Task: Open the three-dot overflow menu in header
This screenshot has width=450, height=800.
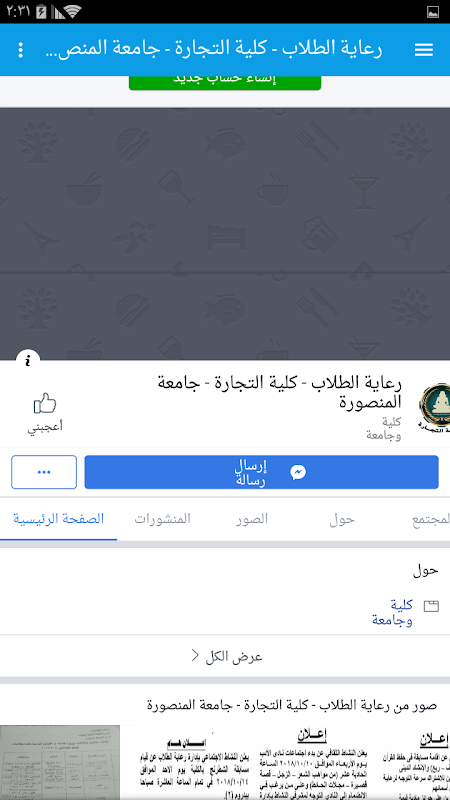Action: pyautogui.click(x=20, y=49)
